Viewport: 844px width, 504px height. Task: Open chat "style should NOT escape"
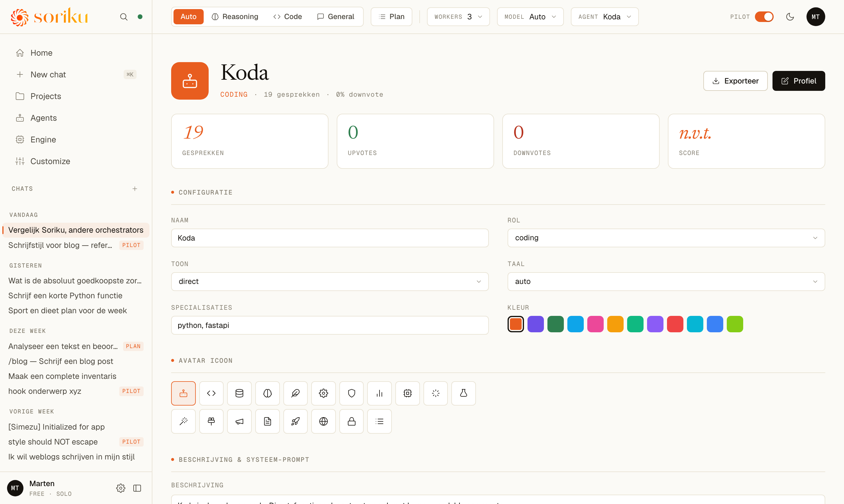click(76, 442)
